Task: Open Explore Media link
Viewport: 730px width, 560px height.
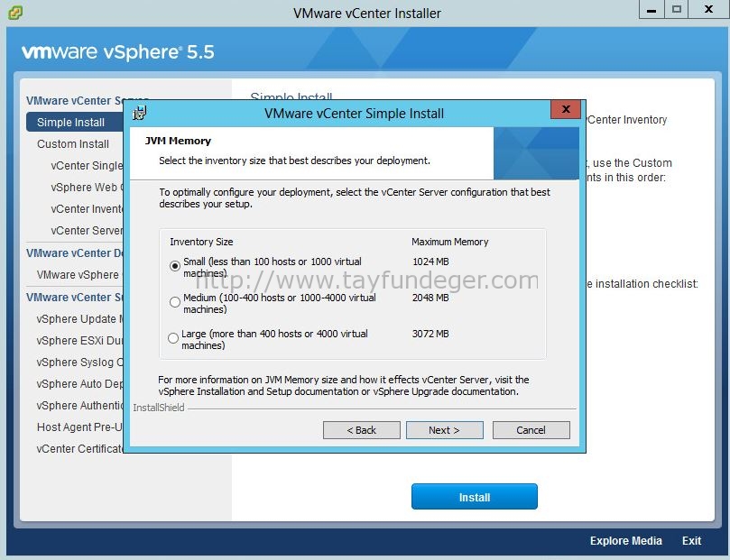Action: pyautogui.click(x=625, y=540)
